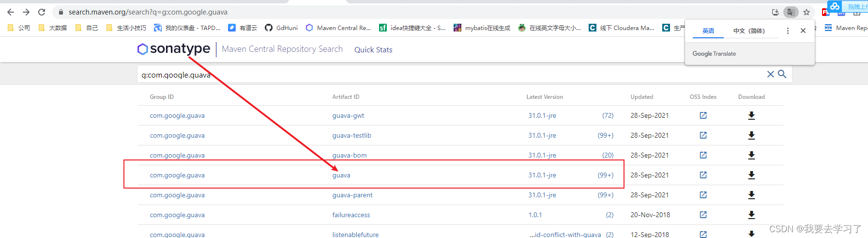Download guava using the download icon
Screen dimensions: 868x238
751,175
